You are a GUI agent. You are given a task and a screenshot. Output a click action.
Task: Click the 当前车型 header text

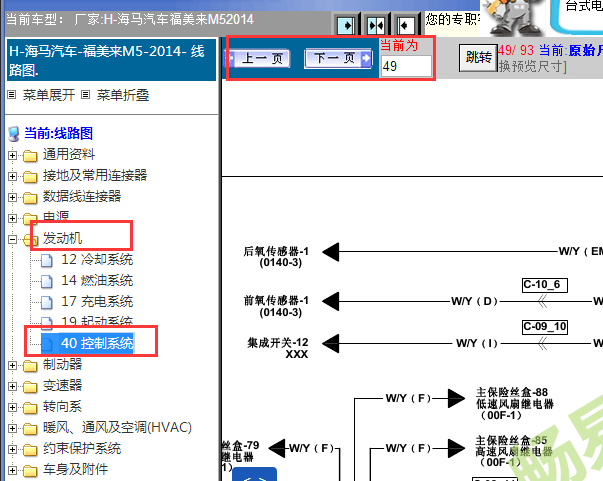tap(130, 19)
